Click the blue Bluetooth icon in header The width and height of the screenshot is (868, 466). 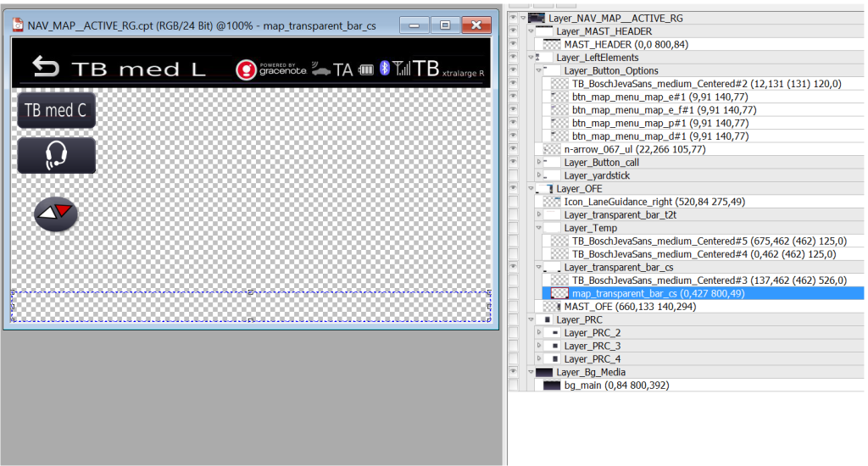(x=384, y=69)
